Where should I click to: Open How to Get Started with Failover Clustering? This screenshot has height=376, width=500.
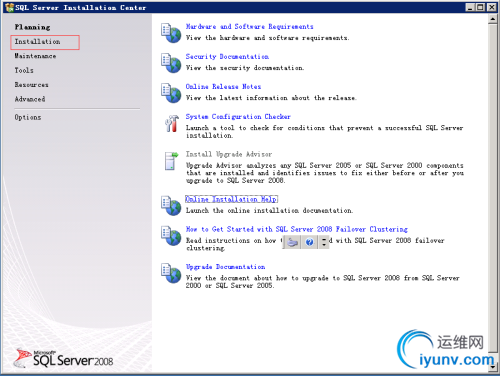[297, 229]
